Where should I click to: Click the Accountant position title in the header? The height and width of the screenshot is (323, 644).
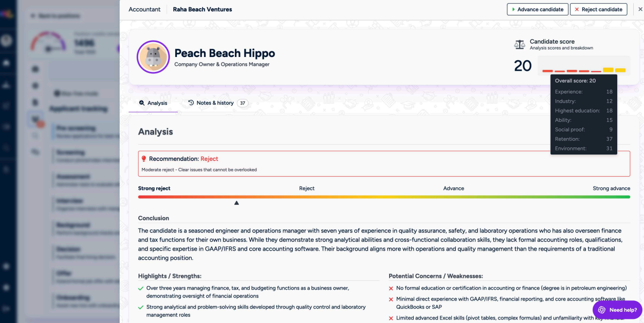[x=144, y=9]
